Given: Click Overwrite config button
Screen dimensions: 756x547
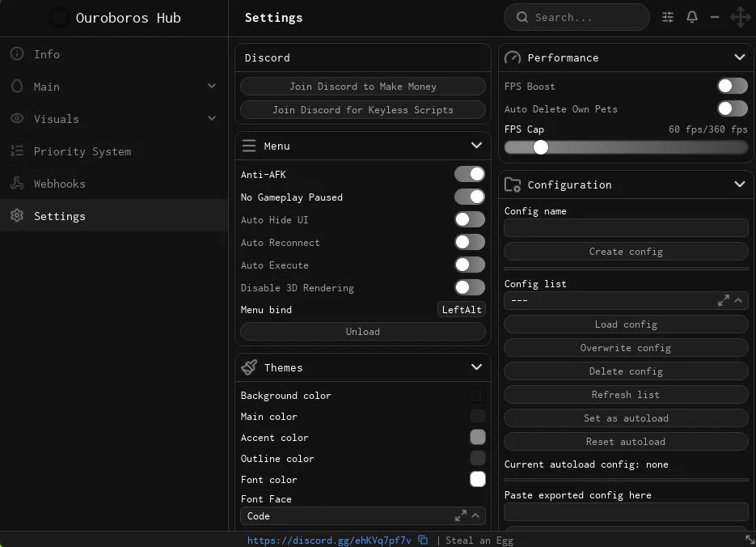Looking at the screenshot, I should (626, 348).
